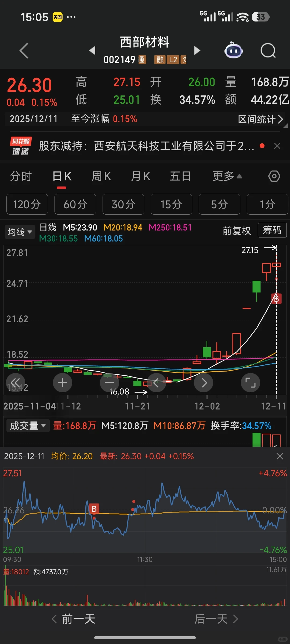Tap the battery indicator in status bar
The height and width of the screenshot is (644, 290).
click(261, 17)
